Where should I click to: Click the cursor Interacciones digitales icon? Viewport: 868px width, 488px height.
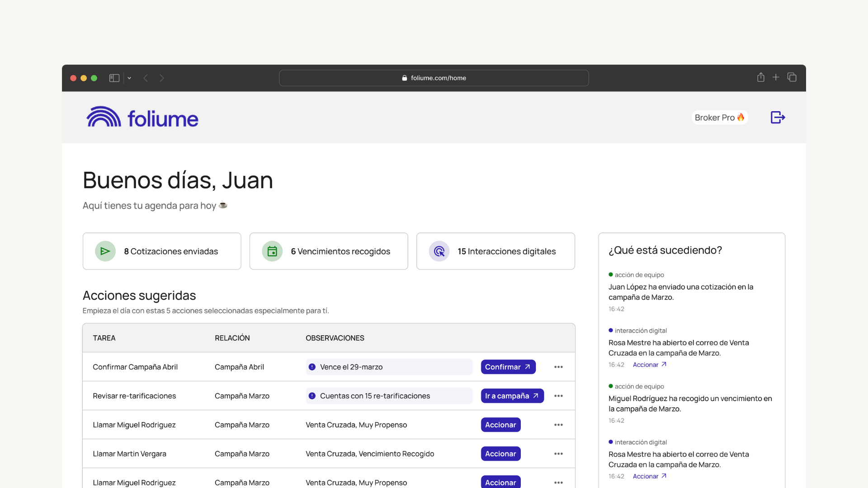coord(439,251)
